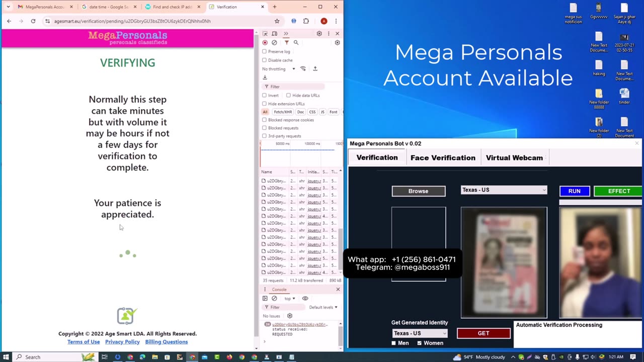The height and width of the screenshot is (362, 644).
Task: Go back using the browser back arrow
Action: tap(9, 21)
